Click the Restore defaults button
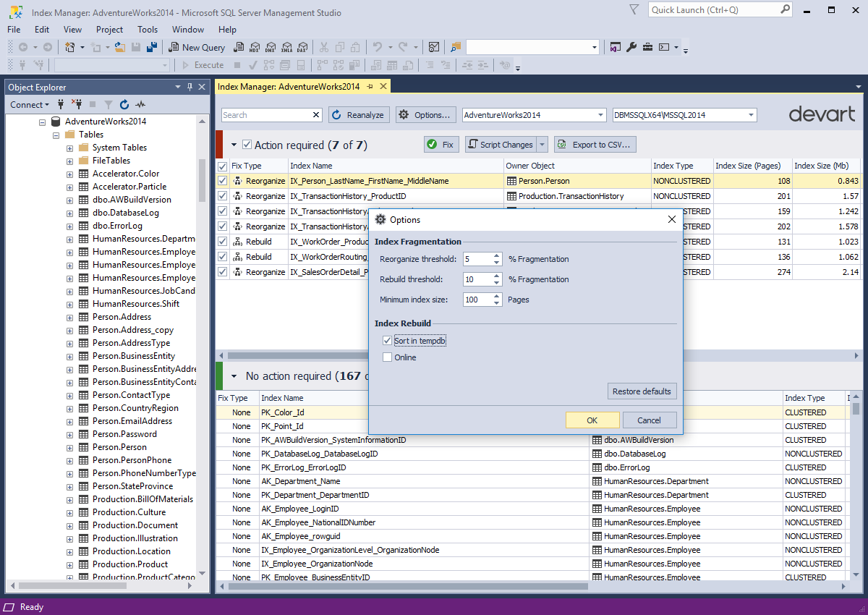The width and height of the screenshot is (868, 615). point(642,391)
